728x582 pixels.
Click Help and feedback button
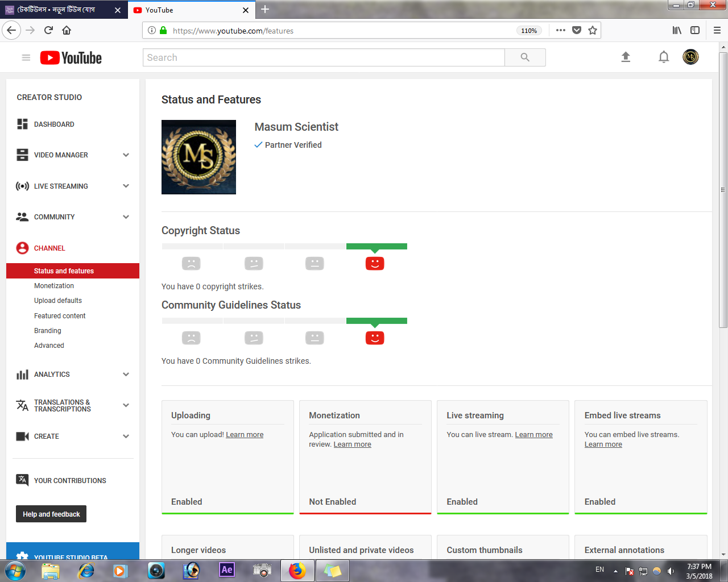tap(51, 514)
